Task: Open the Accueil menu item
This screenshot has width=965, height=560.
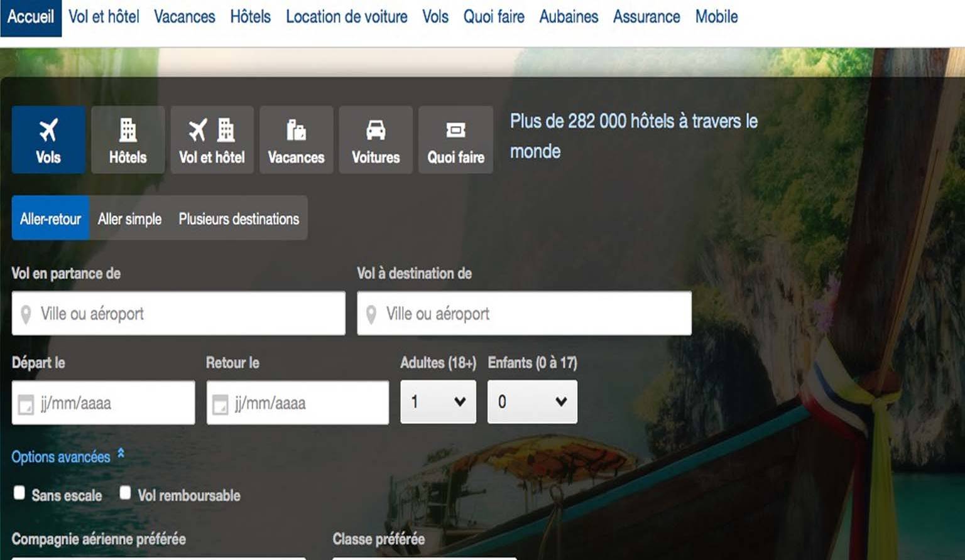Action: (x=31, y=17)
